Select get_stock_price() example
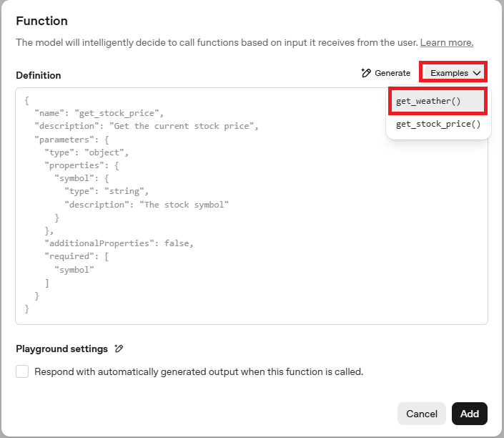The width and height of the screenshot is (504, 438). [438, 125]
